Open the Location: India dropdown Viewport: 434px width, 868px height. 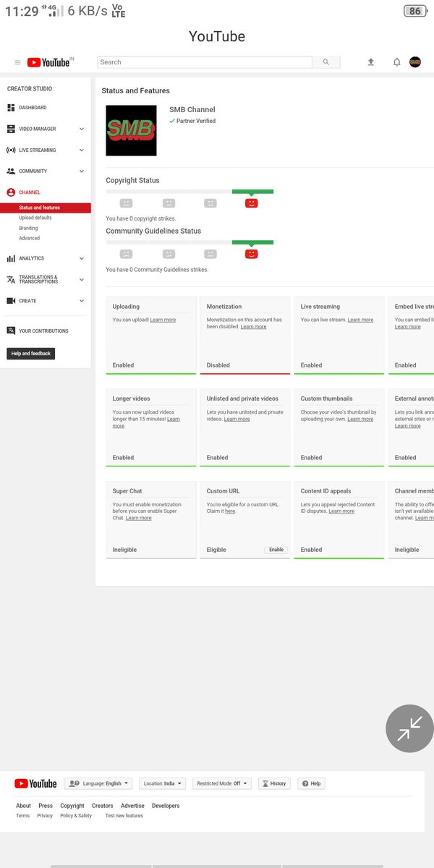[162, 783]
